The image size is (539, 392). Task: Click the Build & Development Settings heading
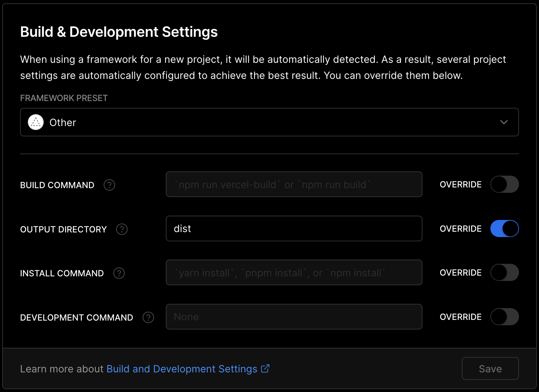tap(119, 32)
